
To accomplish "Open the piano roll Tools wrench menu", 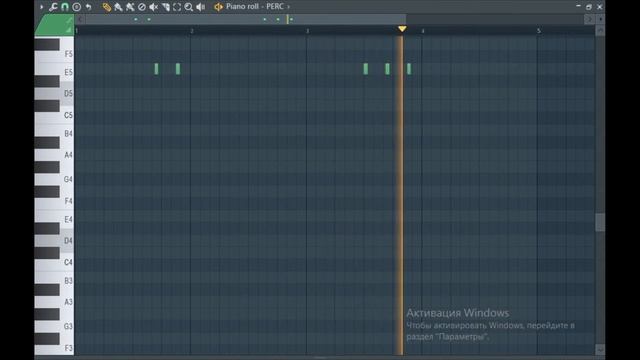I will (x=53, y=7).
